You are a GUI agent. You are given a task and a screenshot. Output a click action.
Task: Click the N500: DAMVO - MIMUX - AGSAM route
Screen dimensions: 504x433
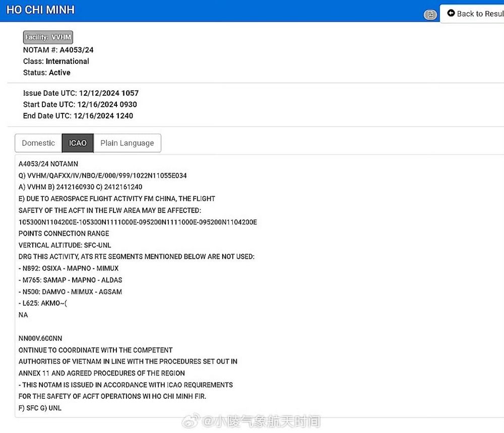(x=71, y=292)
